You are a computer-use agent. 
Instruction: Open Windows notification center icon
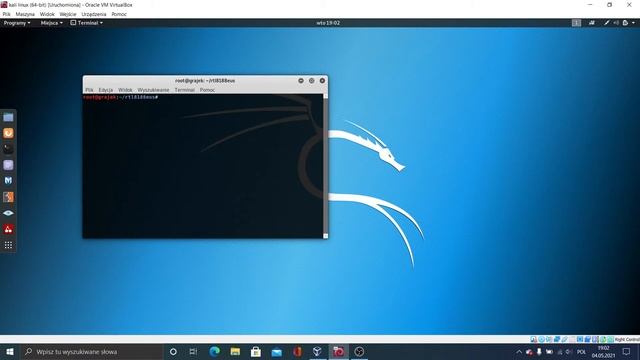click(627, 352)
